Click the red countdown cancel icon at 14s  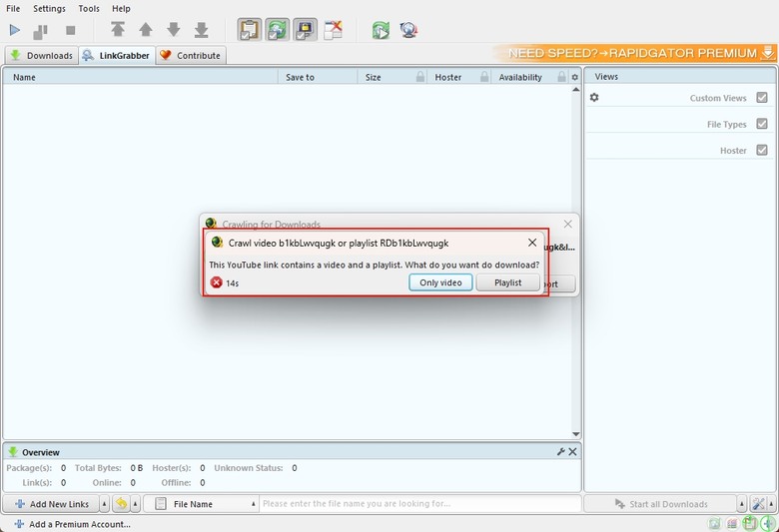coord(216,282)
